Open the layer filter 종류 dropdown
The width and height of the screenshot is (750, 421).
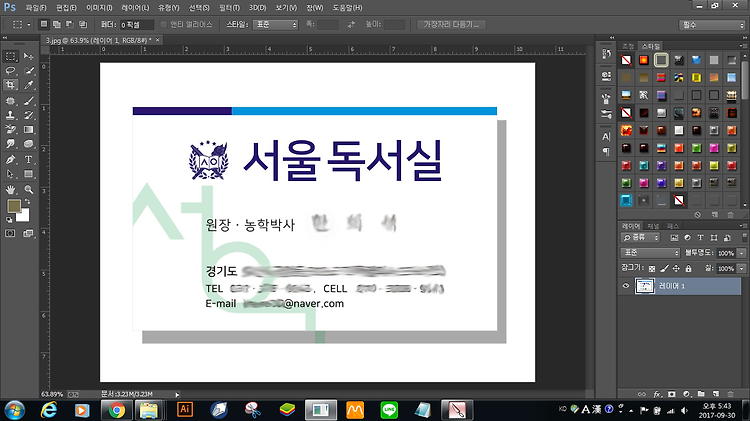(641, 237)
